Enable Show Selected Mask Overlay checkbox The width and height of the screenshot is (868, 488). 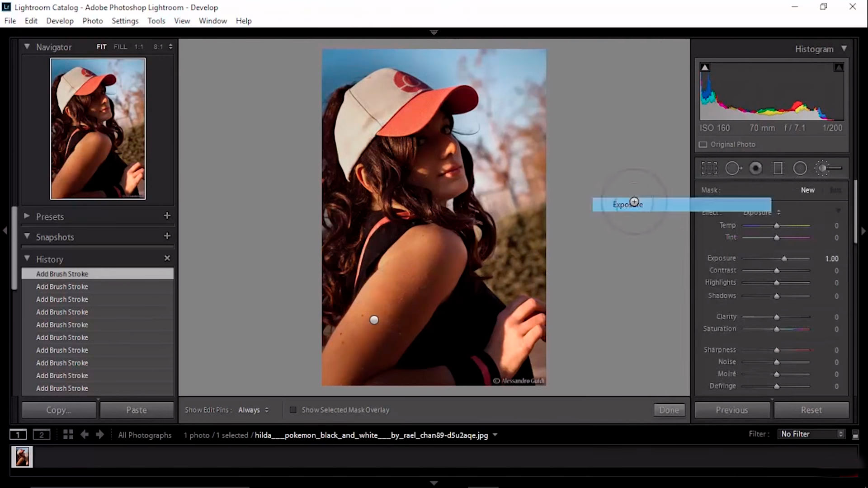tap(293, 410)
